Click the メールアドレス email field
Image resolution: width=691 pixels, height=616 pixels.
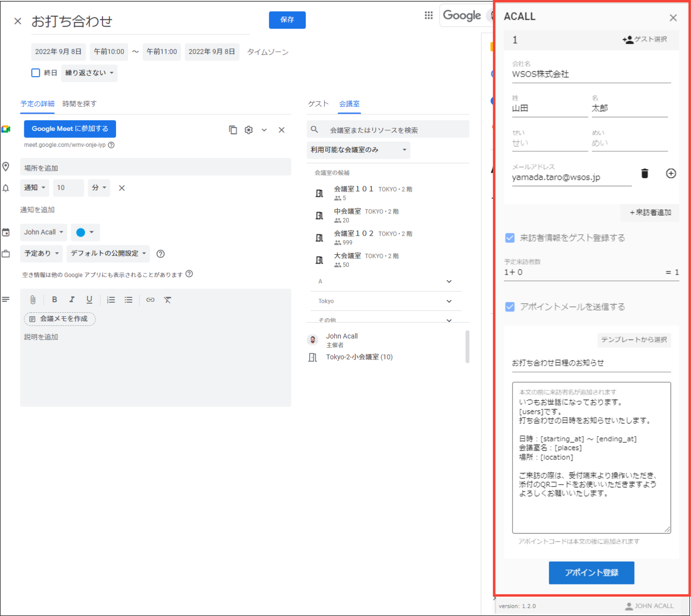point(572,178)
